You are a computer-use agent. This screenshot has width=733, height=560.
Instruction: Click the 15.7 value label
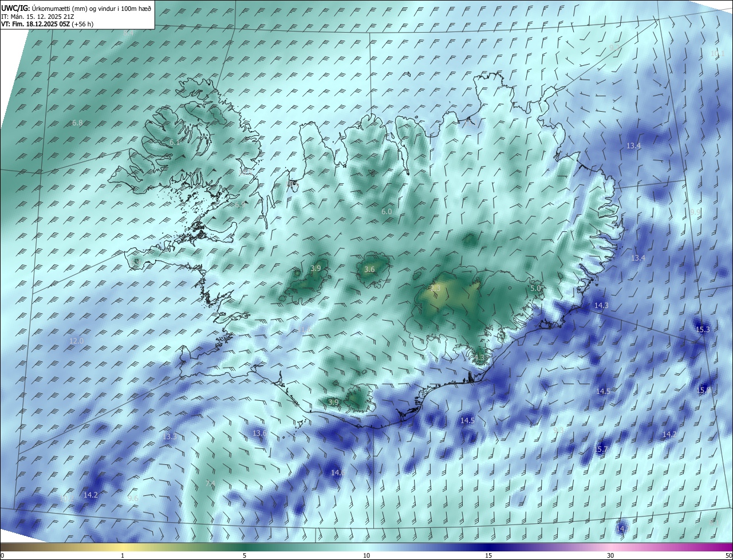[600, 449]
